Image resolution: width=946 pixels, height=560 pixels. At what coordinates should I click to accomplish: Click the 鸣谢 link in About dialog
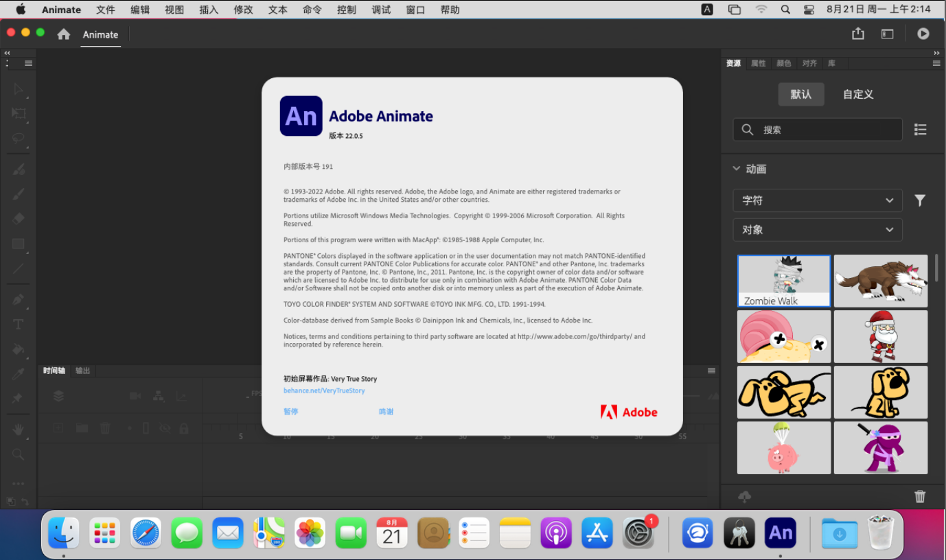386,412
